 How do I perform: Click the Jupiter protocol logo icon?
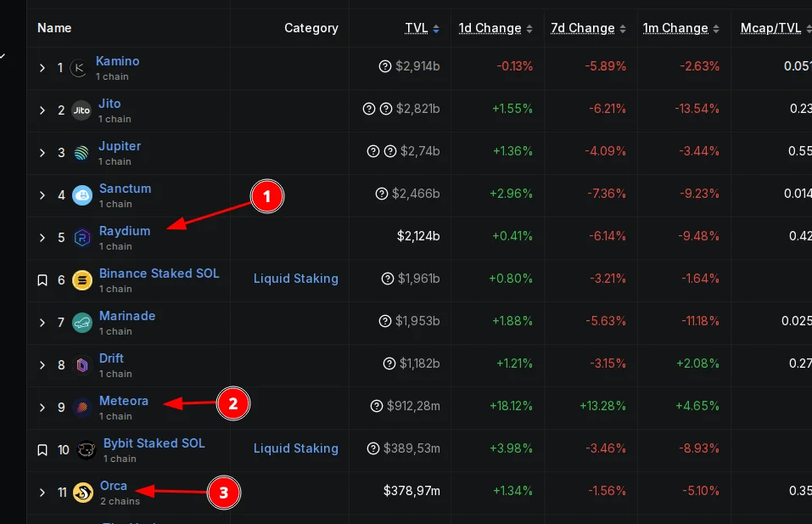point(81,153)
